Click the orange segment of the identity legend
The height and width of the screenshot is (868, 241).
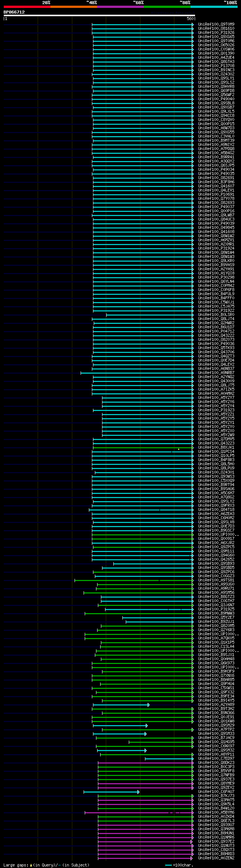73,7
